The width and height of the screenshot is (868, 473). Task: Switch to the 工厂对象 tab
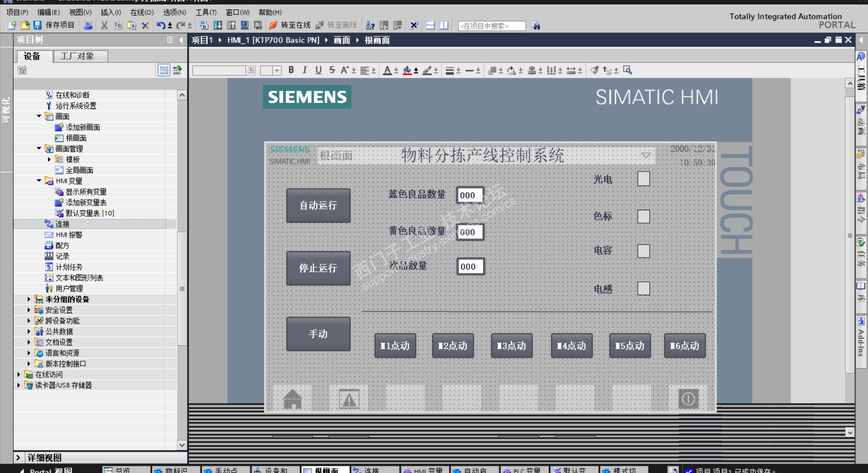point(81,56)
